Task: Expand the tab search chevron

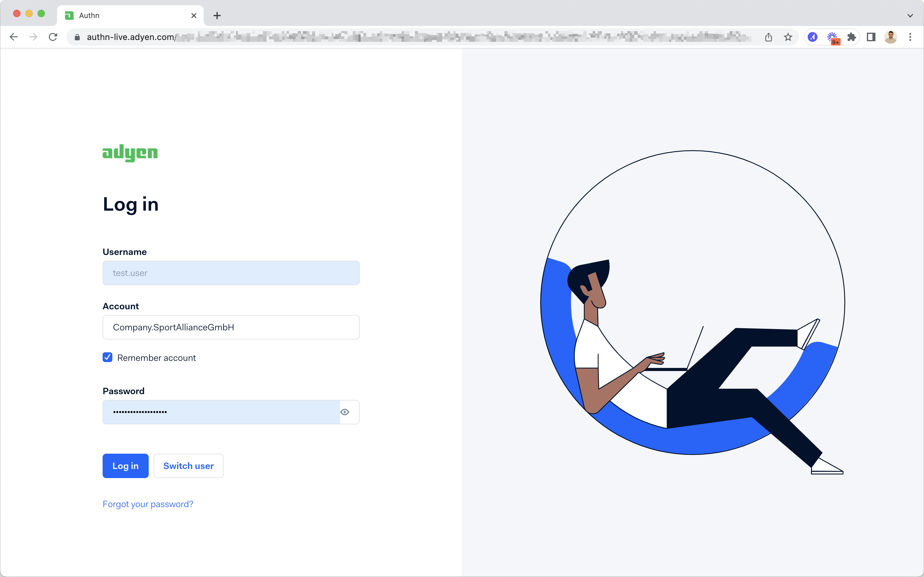Action: [910, 15]
